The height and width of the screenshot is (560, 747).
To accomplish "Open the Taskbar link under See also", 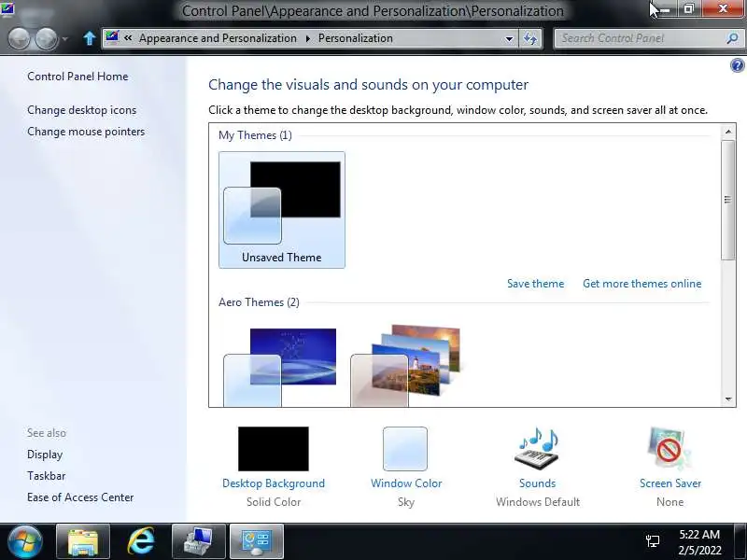I will pos(46,476).
